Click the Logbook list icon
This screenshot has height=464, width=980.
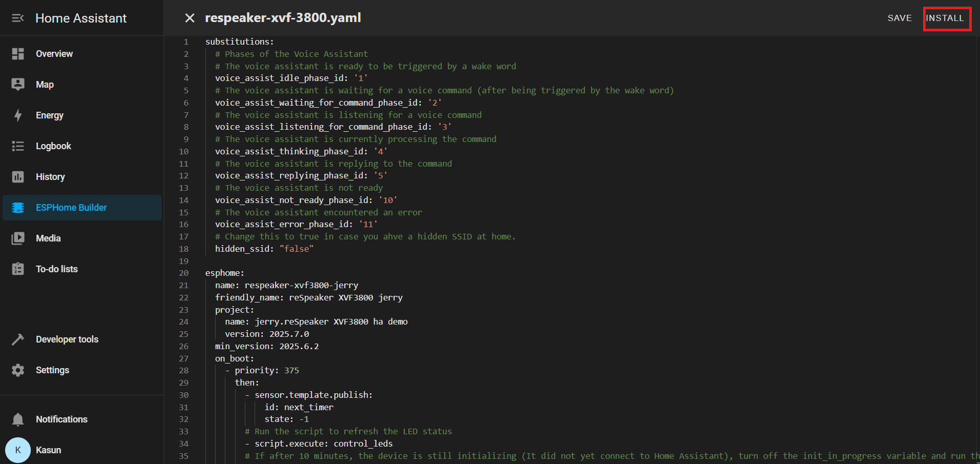(x=18, y=146)
